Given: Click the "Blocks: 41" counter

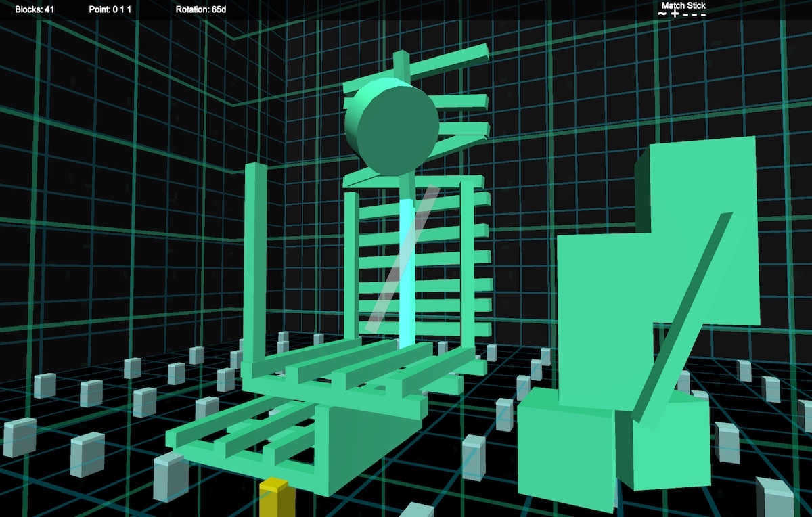Looking at the screenshot, I should coord(35,9).
